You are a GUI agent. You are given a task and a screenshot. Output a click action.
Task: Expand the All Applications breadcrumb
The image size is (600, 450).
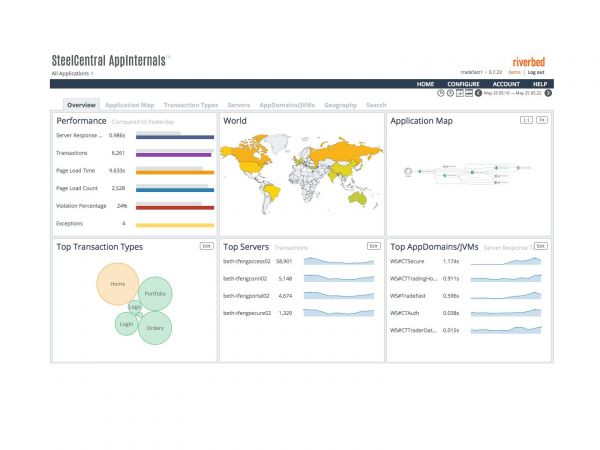click(73, 73)
